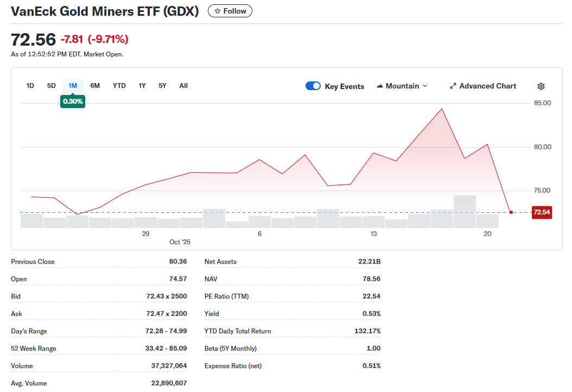Switch to the 5Y range
The height and width of the screenshot is (392, 572).
tap(163, 86)
